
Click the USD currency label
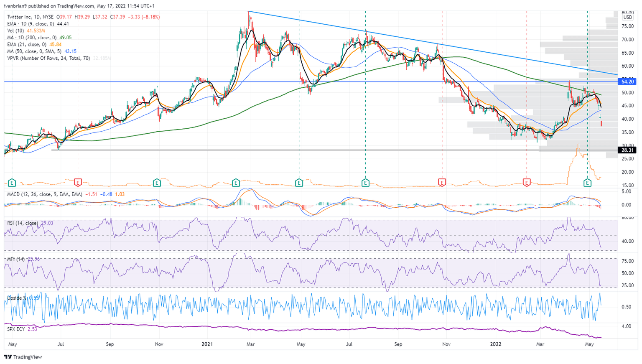point(627,18)
